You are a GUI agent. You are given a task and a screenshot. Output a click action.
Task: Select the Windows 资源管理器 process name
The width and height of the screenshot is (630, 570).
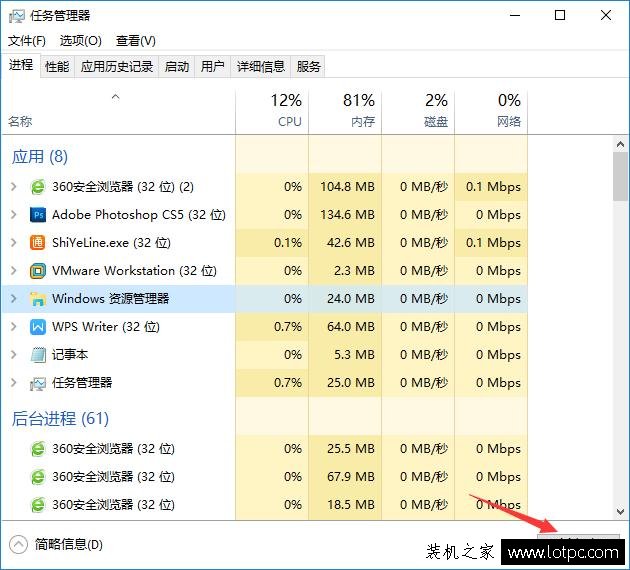(110, 299)
